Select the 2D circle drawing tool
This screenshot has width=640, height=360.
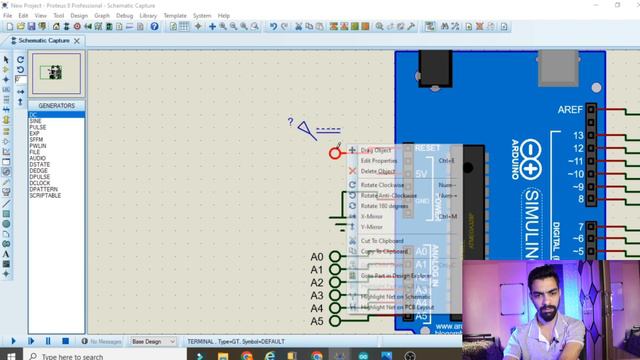coord(6,224)
